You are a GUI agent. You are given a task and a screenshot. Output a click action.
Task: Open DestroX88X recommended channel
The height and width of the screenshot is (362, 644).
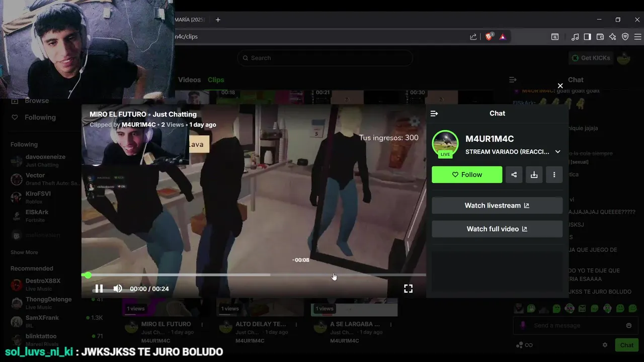coord(45,285)
